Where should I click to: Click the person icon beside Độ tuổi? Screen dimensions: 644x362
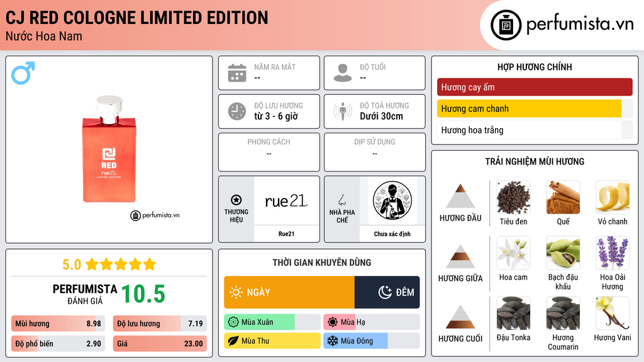pyautogui.click(x=343, y=73)
